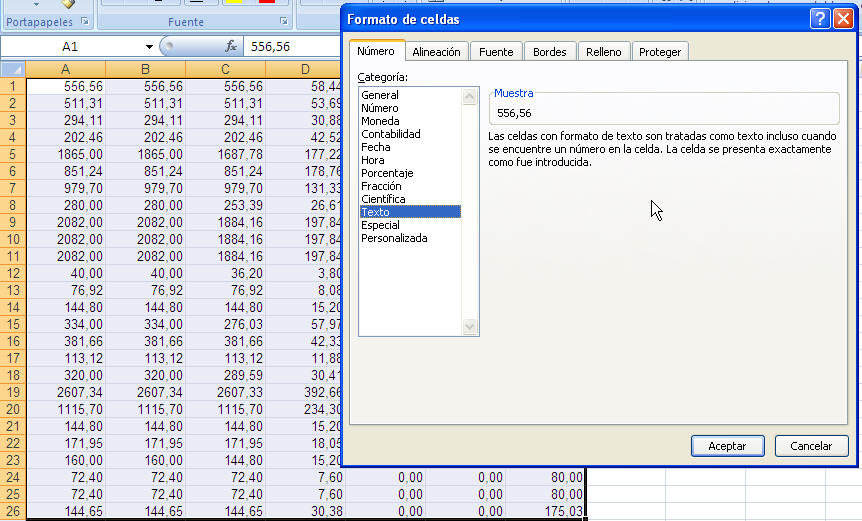Click cell D24 containing 7,60

pos(305,478)
